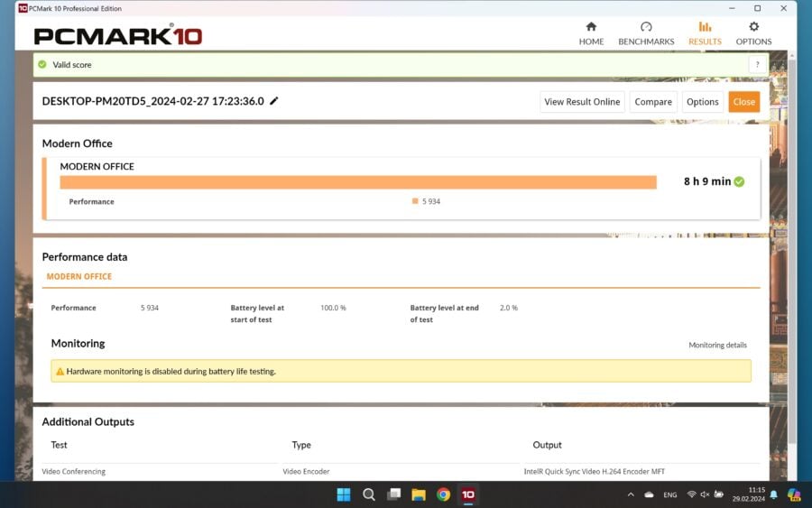Open Task View on taskbar
812x508 pixels.
point(393,494)
